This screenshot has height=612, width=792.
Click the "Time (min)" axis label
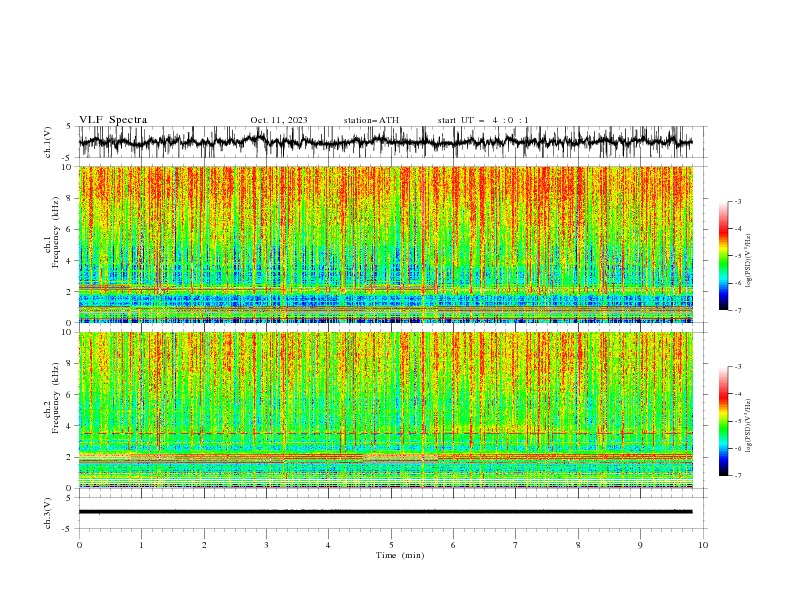click(400, 555)
